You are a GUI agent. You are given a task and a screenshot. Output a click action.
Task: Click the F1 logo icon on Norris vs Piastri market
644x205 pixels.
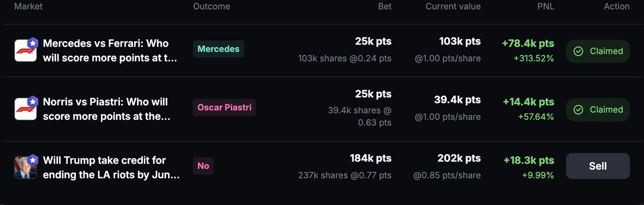pyautogui.click(x=24, y=109)
